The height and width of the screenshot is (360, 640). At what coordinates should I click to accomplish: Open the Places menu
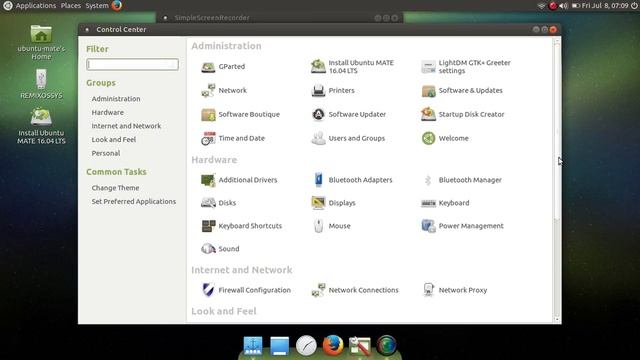click(x=71, y=6)
